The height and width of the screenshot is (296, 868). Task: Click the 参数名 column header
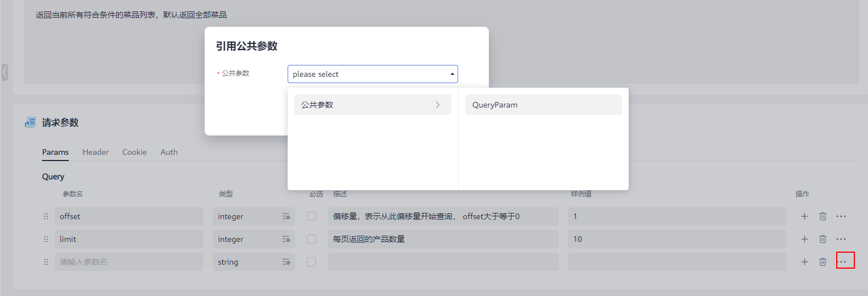[73, 194]
